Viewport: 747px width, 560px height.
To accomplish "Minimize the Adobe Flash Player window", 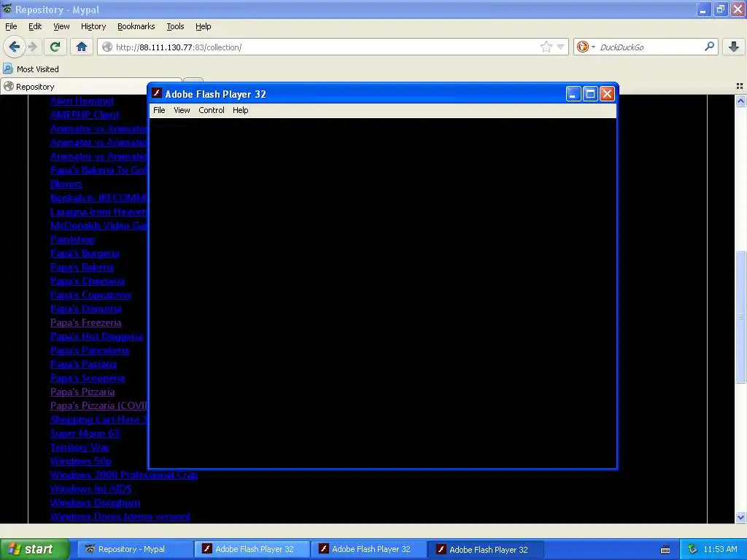I will pos(573,94).
